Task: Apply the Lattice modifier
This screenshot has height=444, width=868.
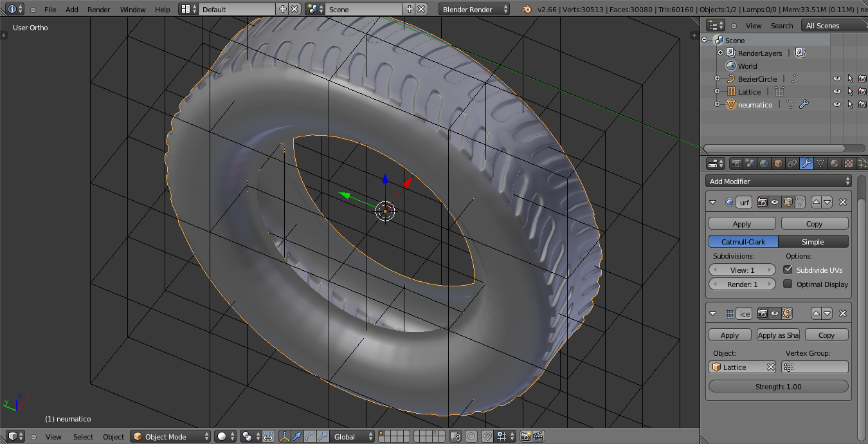Action: pos(730,335)
